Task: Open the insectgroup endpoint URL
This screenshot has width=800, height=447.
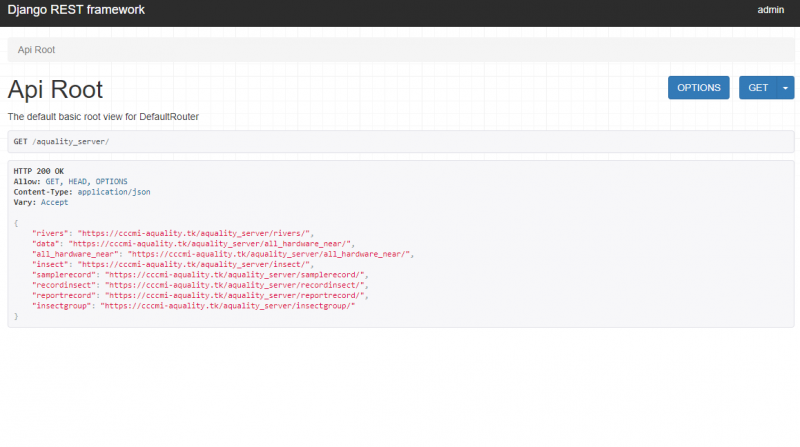Action: (228, 306)
